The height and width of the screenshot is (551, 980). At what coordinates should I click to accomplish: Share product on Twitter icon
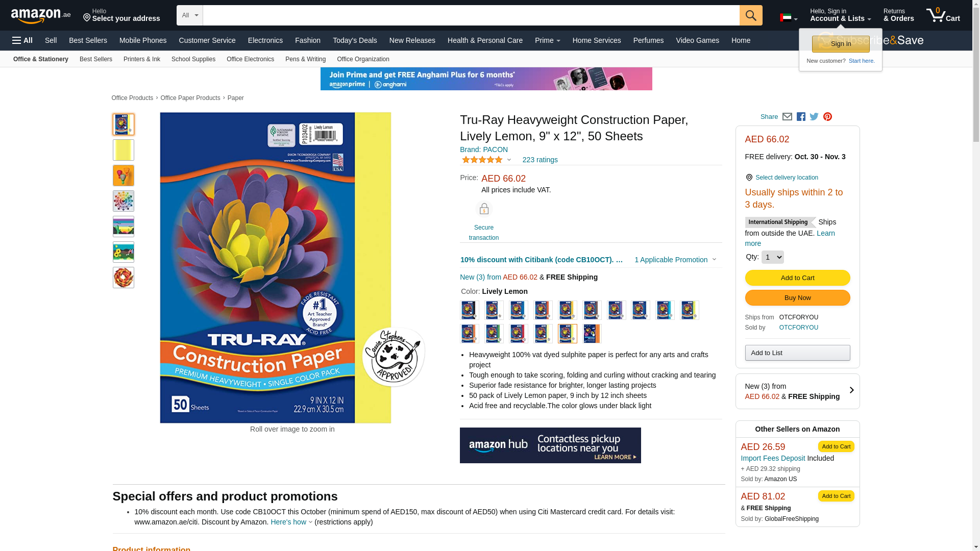(x=814, y=117)
